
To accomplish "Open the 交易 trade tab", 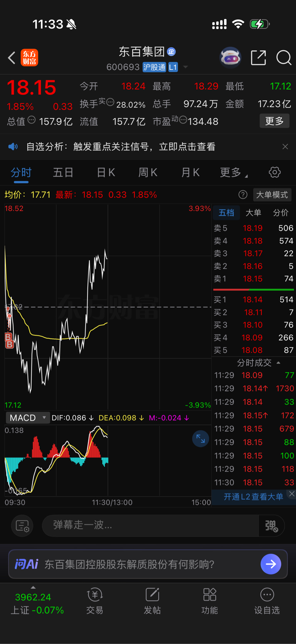I will [95, 602].
